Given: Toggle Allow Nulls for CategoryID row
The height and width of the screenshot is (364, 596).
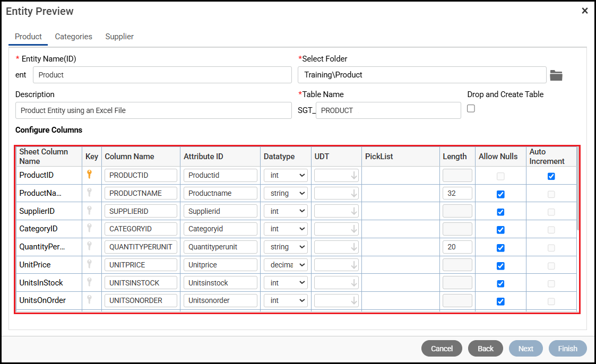Looking at the screenshot, I should [500, 230].
